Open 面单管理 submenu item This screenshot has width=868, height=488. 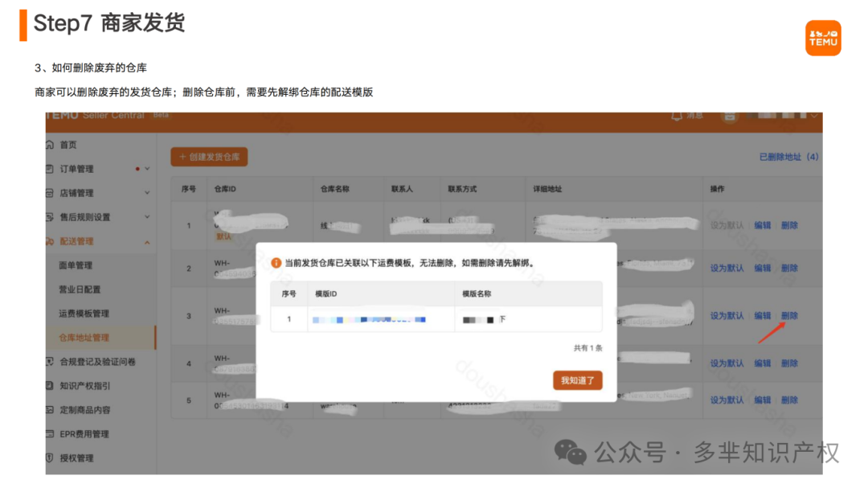click(76, 265)
